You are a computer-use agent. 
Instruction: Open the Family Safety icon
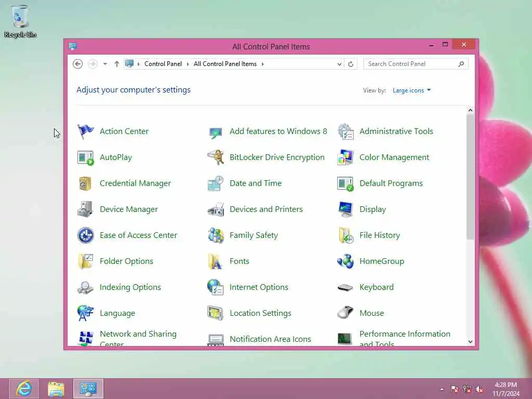216,235
